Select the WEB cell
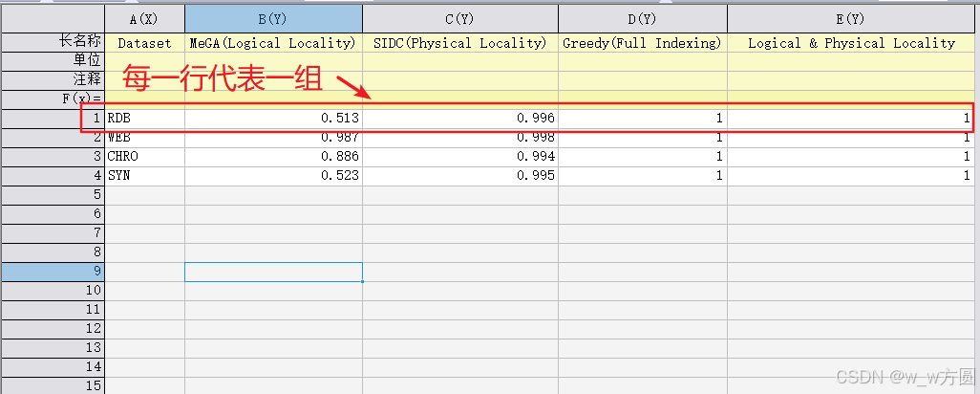The image size is (980, 394). [x=144, y=138]
